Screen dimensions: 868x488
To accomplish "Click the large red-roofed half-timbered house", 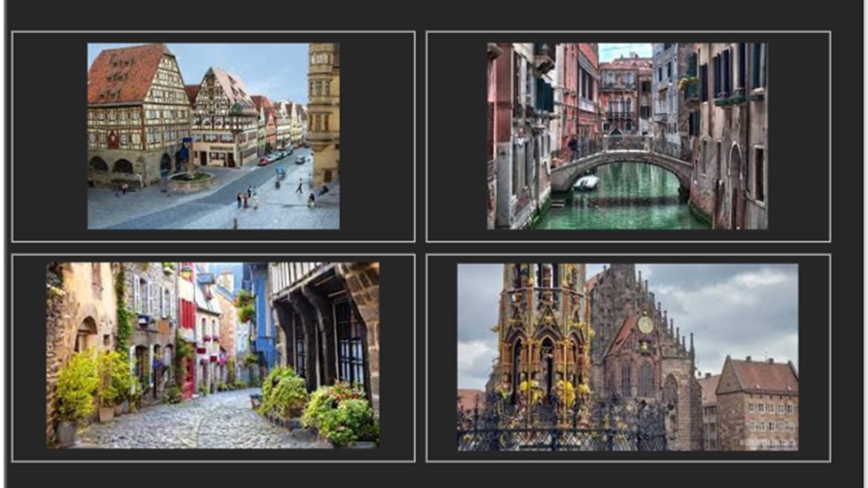I will coord(137,111).
